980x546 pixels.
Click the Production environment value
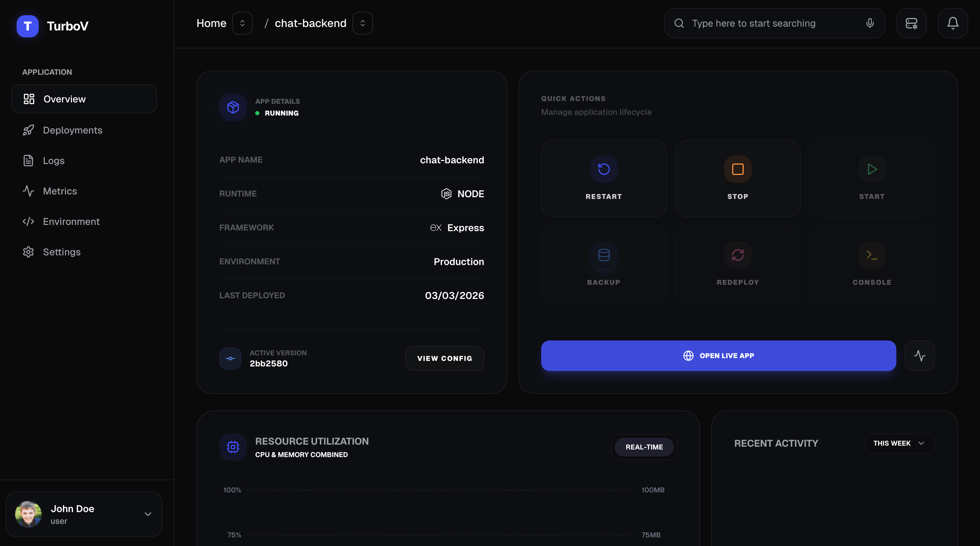pyautogui.click(x=459, y=262)
